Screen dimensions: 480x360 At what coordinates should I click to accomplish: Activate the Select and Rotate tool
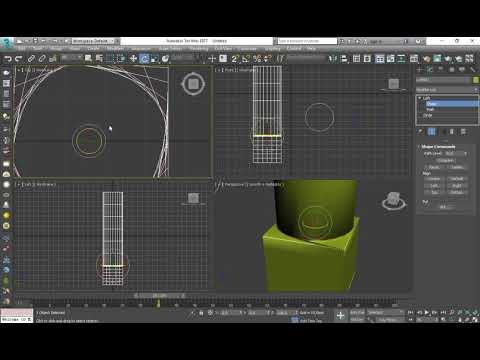[144, 59]
